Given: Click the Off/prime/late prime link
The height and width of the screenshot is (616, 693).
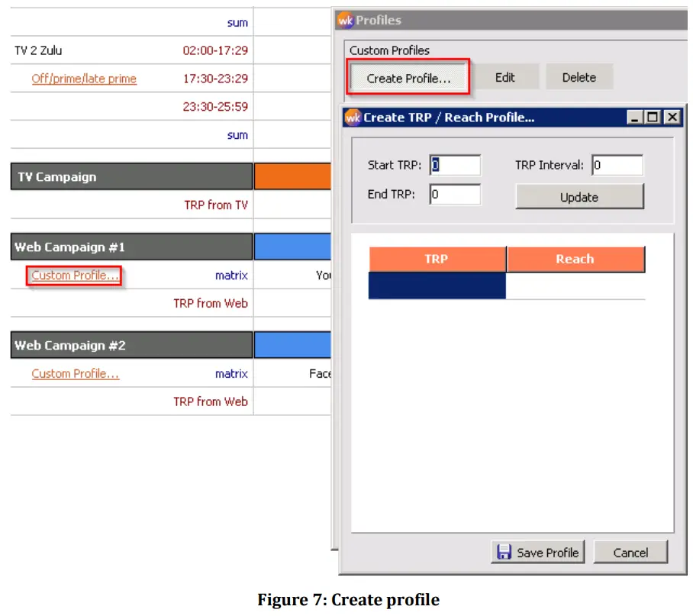Looking at the screenshot, I should (83, 78).
